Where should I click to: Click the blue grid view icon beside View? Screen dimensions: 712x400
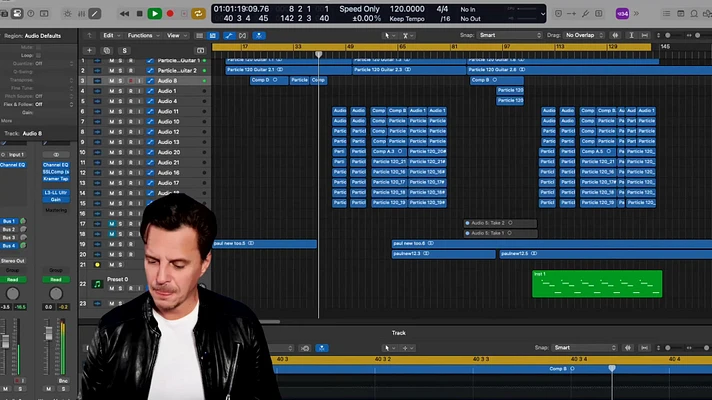point(213,35)
